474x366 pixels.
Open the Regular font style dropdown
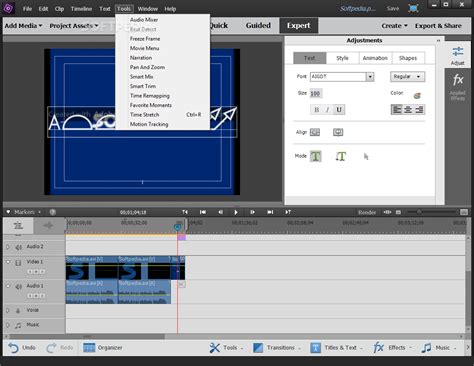click(407, 77)
